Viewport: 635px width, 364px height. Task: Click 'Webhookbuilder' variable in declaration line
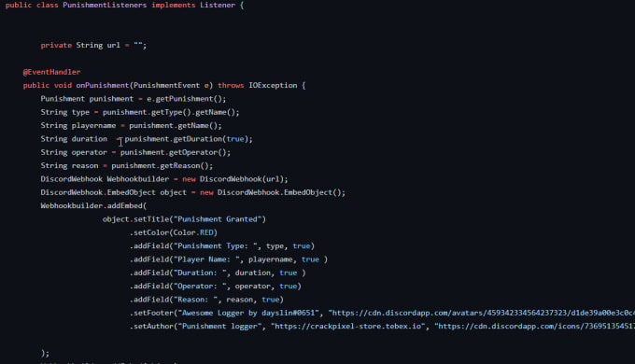[138, 179]
